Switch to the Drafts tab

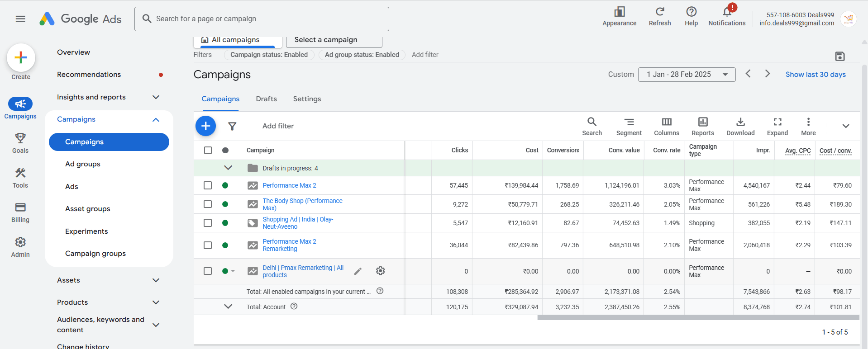click(266, 99)
